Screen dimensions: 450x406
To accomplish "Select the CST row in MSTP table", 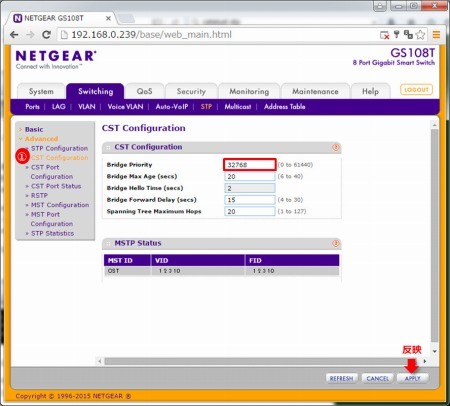I will coord(222,271).
